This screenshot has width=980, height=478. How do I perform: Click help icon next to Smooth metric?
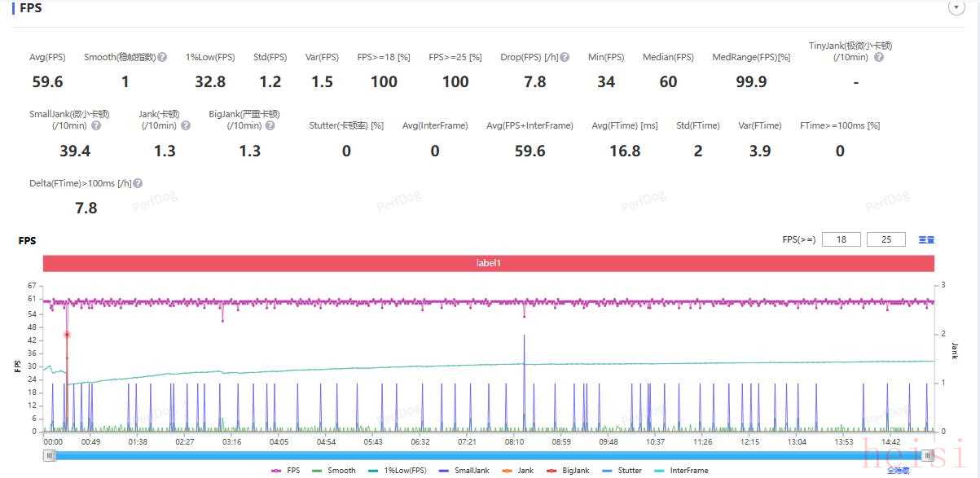pos(162,58)
